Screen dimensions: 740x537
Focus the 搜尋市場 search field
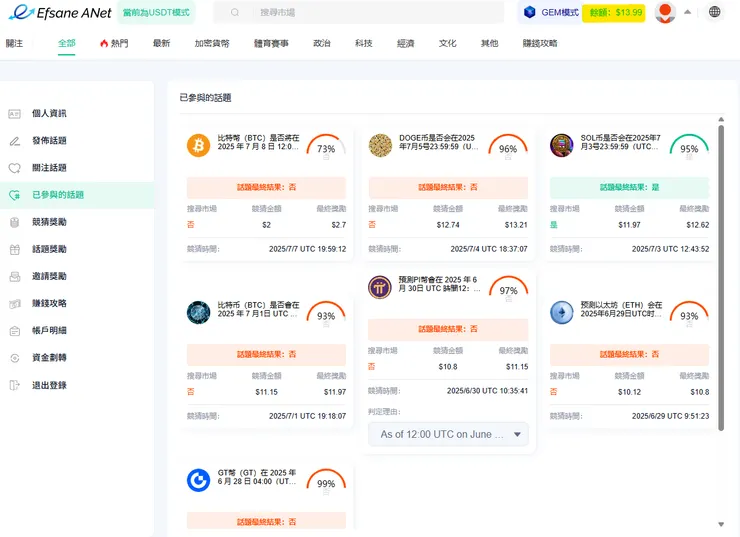[x=359, y=13]
